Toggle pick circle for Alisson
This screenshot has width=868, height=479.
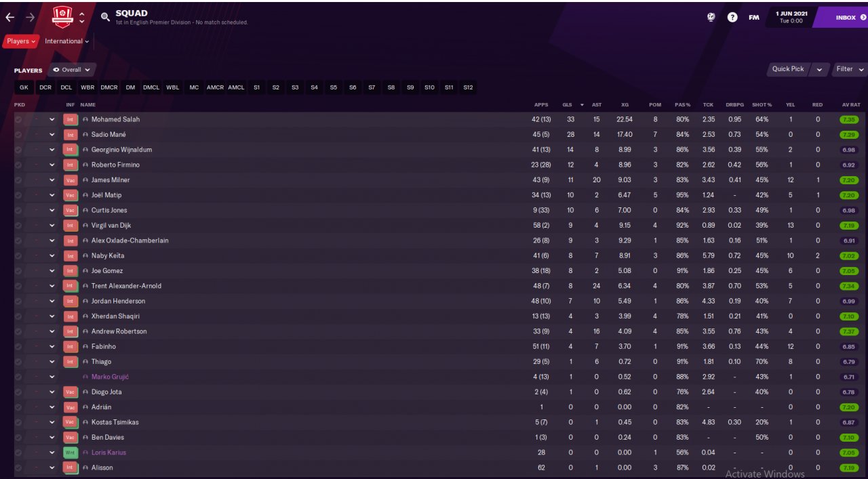coord(18,467)
